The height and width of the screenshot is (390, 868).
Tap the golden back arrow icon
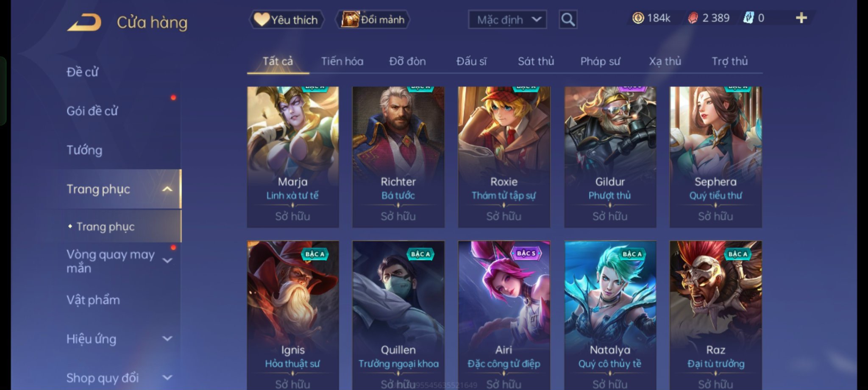(x=85, y=22)
